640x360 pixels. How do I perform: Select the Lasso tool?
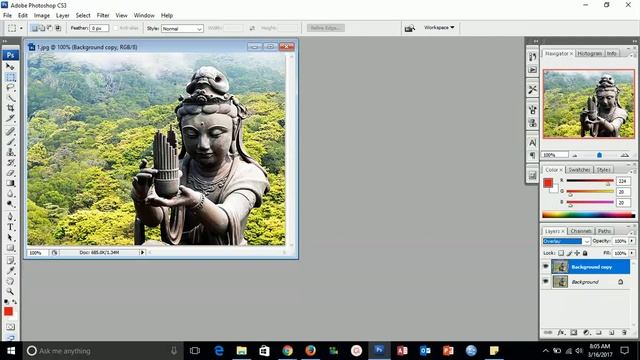[10, 87]
